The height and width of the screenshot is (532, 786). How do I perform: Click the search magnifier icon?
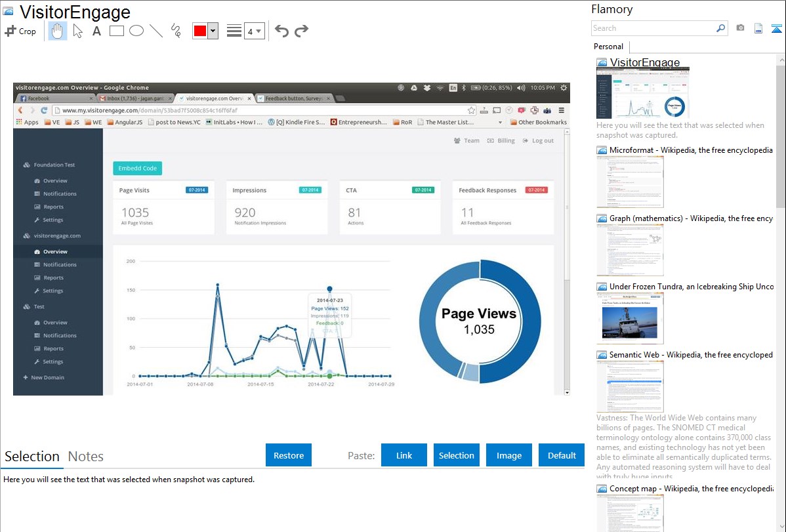(721, 28)
